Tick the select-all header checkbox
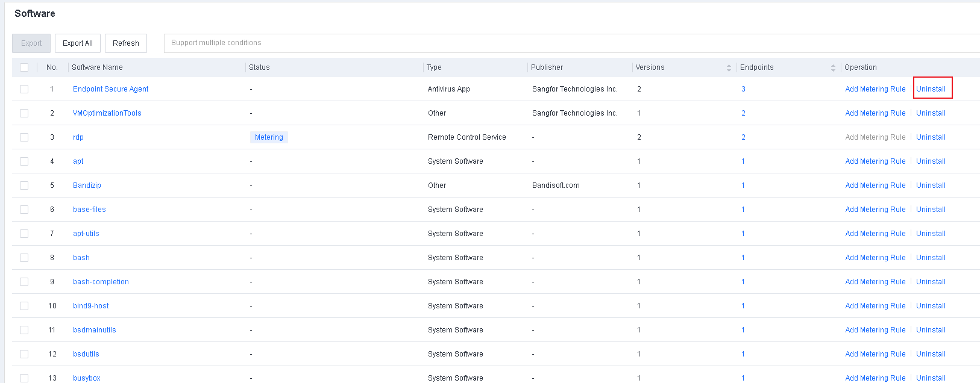 tap(24, 67)
